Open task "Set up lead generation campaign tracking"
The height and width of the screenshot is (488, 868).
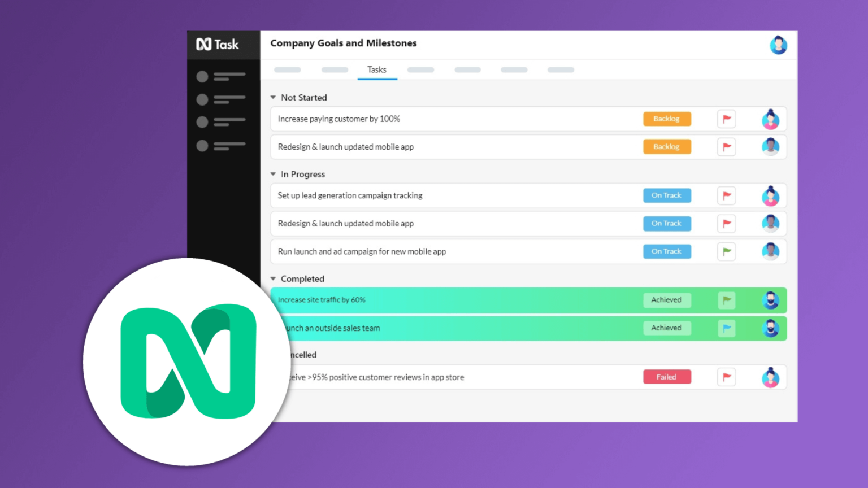(350, 195)
